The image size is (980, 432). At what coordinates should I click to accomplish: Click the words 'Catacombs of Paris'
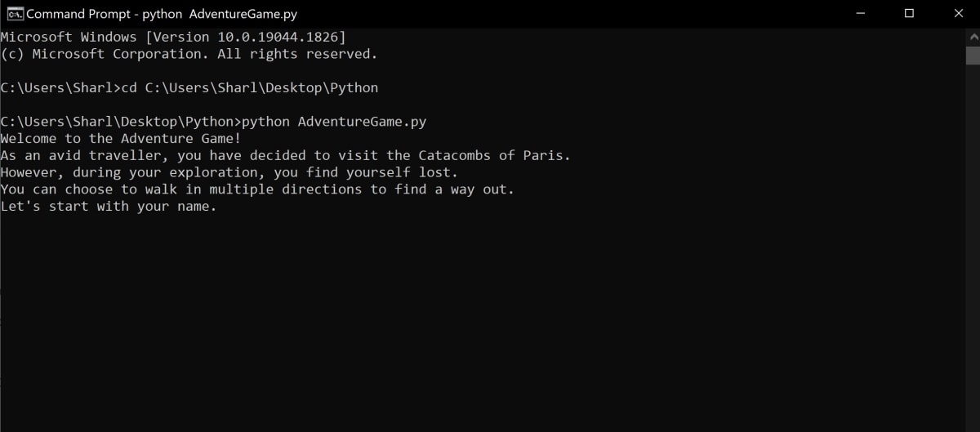pyautogui.click(x=491, y=155)
